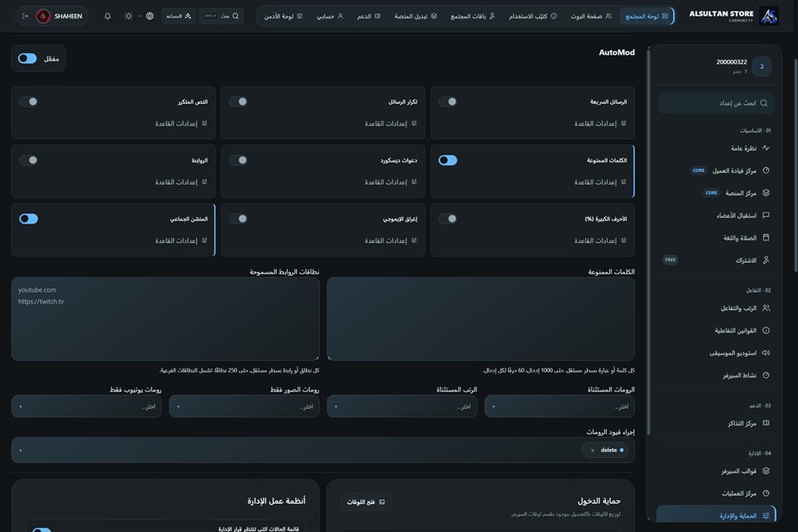Enable the الروابط links rule switch
The image size is (798, 532).
[x=28, y=160]
